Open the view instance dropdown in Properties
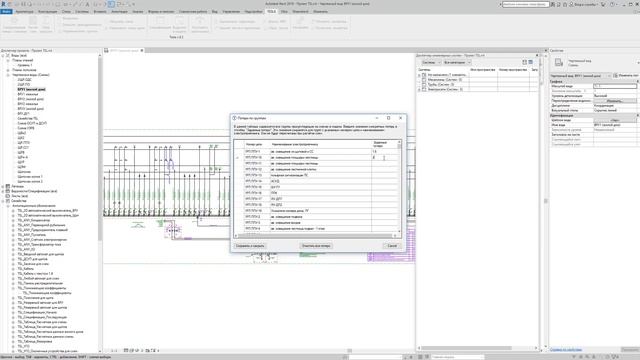640x360 pixels. coord(580,76)
